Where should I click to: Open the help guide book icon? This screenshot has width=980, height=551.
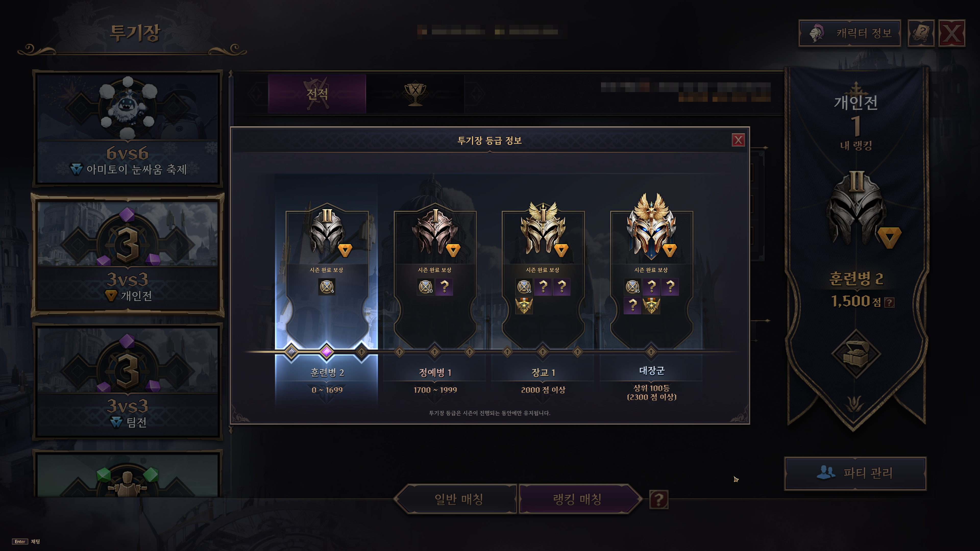[x=921, y=33]
